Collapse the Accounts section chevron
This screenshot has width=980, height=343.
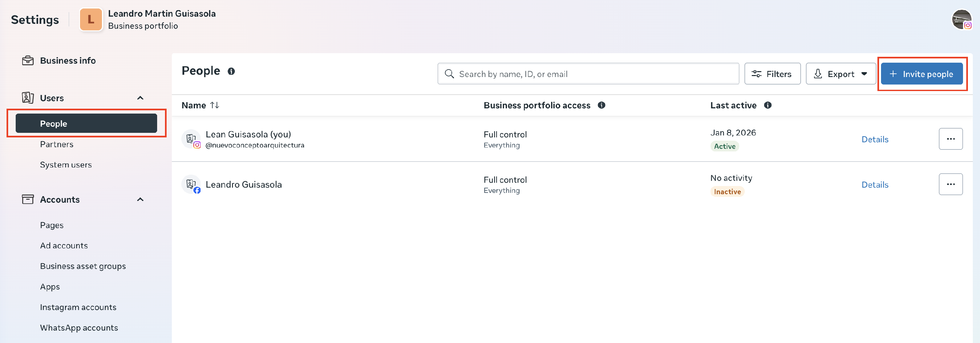pos(140,200)
